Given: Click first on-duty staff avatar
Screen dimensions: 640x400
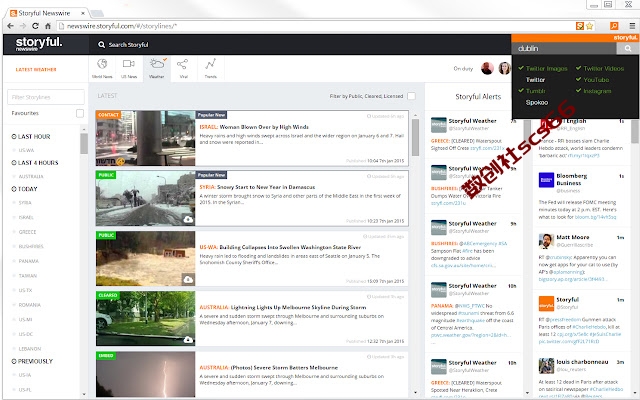Looking at the screenshot, I should click(487, 68).
